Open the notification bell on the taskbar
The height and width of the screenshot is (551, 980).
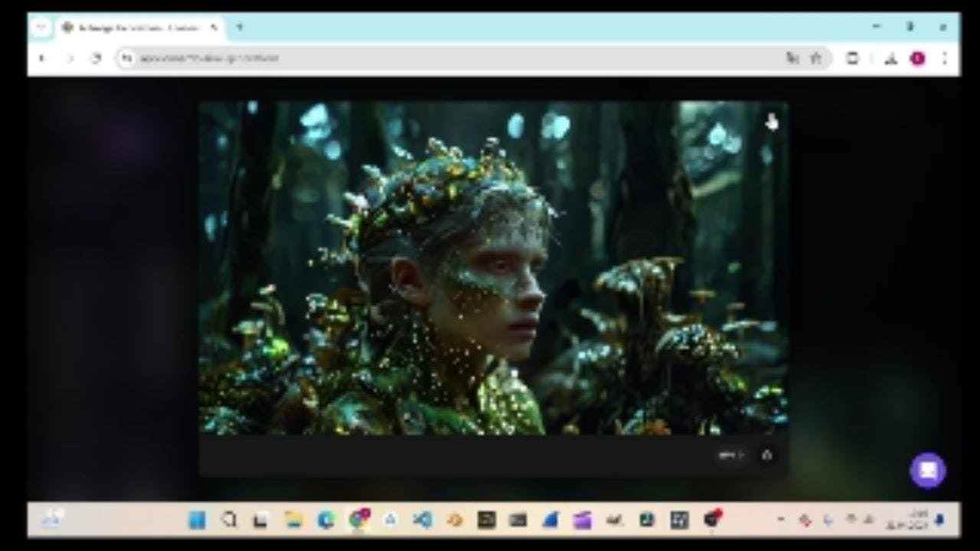[940, 520]
